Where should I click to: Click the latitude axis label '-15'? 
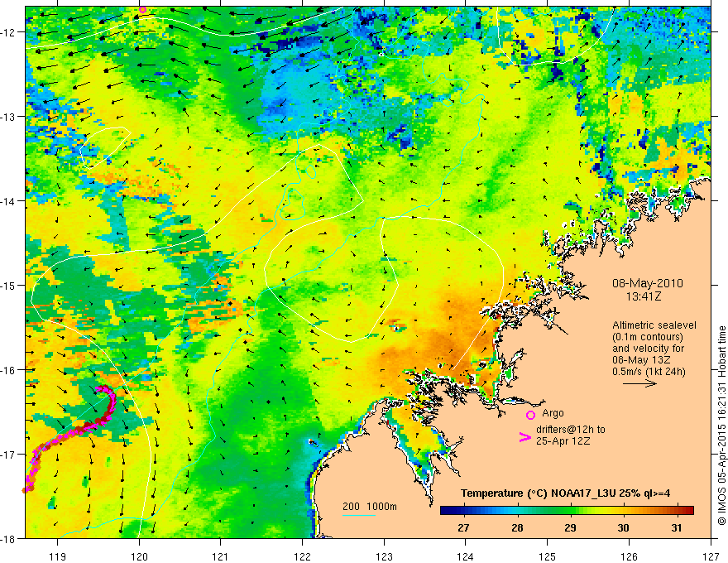click(8, 285)
